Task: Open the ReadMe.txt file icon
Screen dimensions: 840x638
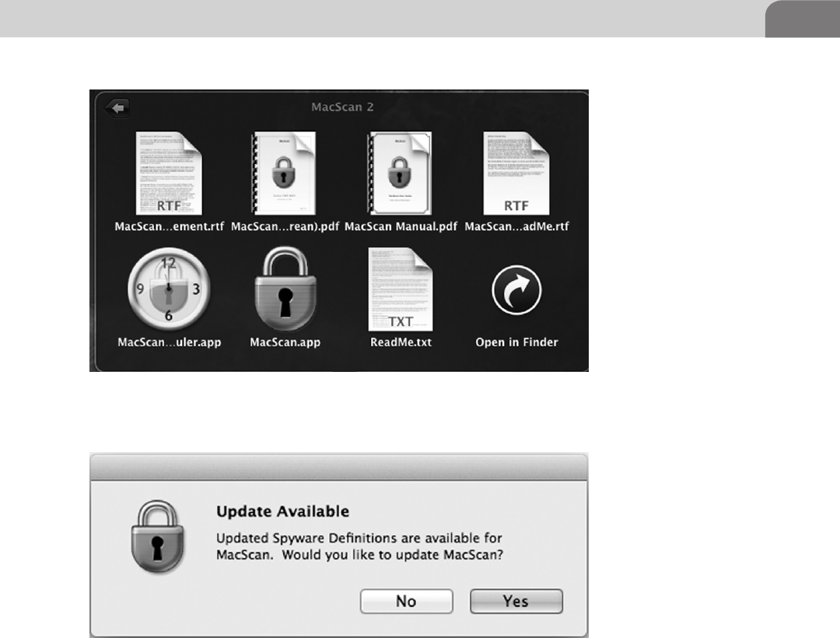Action: pos(401,289)
